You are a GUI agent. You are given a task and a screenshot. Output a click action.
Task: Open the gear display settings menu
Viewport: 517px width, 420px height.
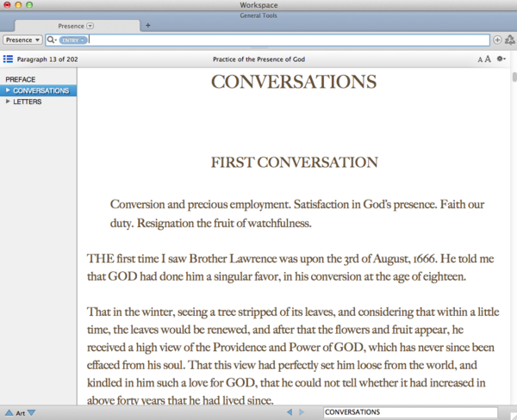(501, 59)
